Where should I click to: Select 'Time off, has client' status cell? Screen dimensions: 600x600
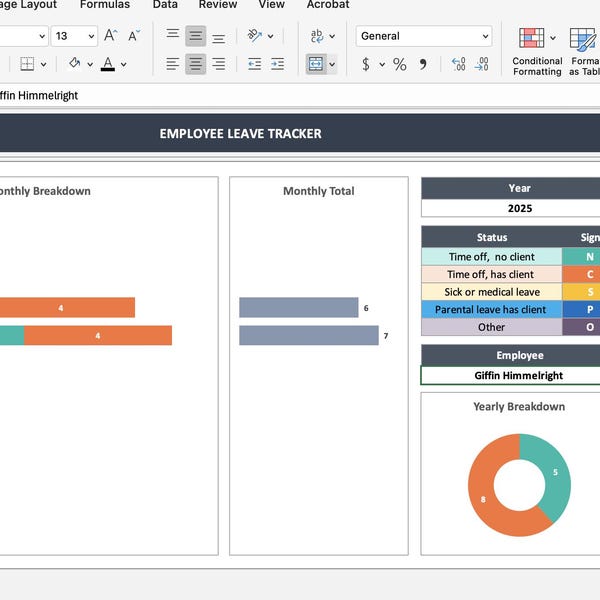(492, 274)
